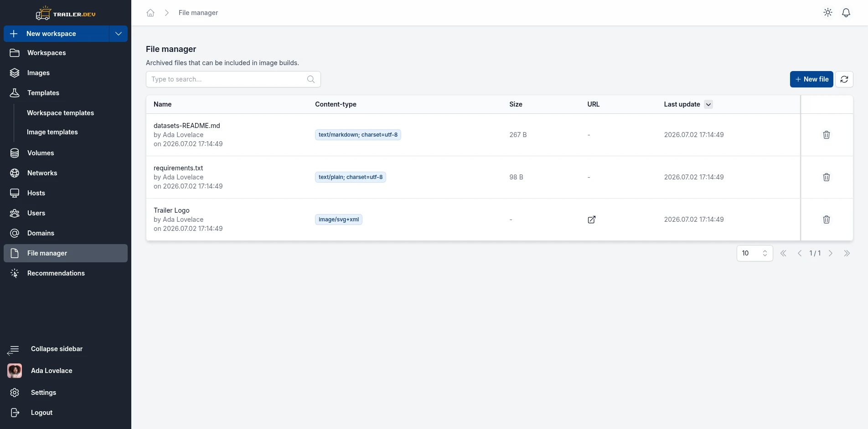
Task: Click the Settings gear icon
Action: [15, 393]
